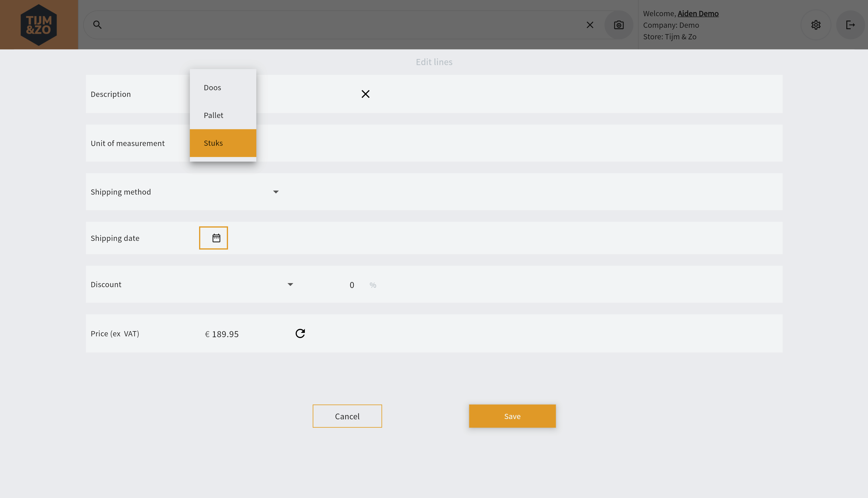
Task: Clear the Description field with X
Action: pos(365,94)
